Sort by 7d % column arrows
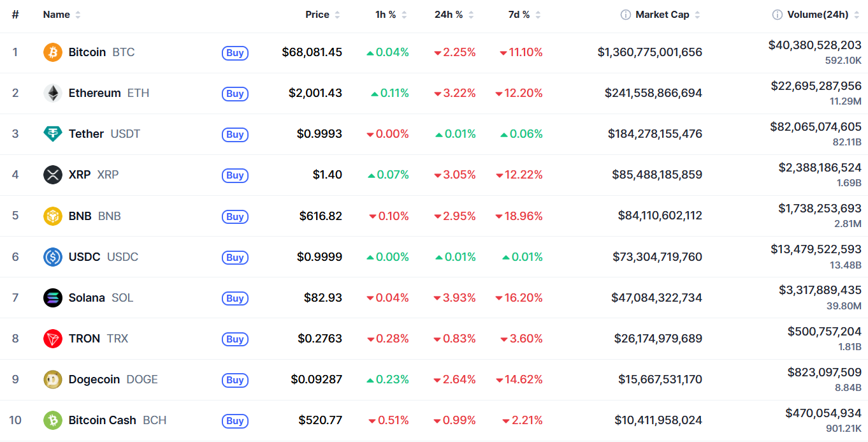Viewport: 868px width, 442px height. (538, 15)
